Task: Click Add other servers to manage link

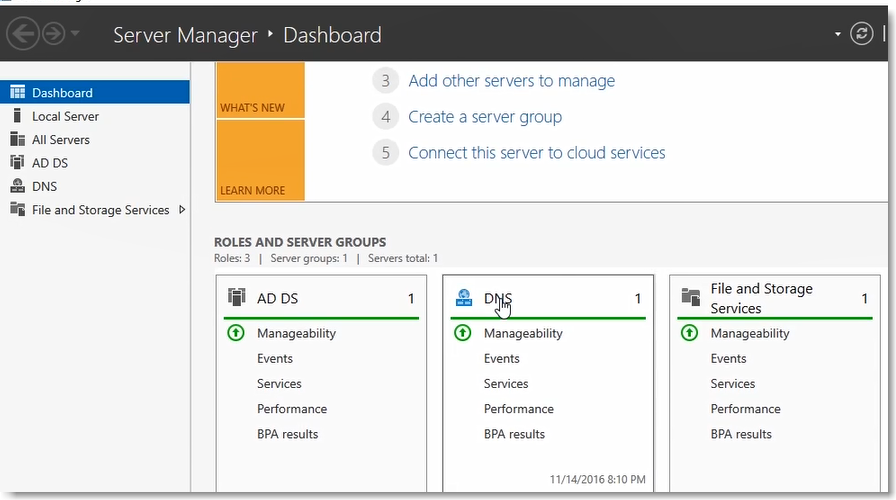Action: click(x=511, y=81)
